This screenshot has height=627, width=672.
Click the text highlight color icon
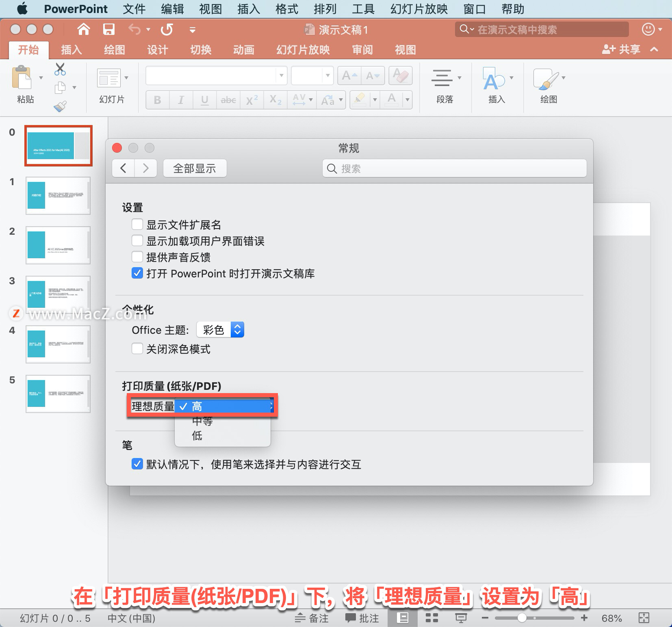click(360, 99)
